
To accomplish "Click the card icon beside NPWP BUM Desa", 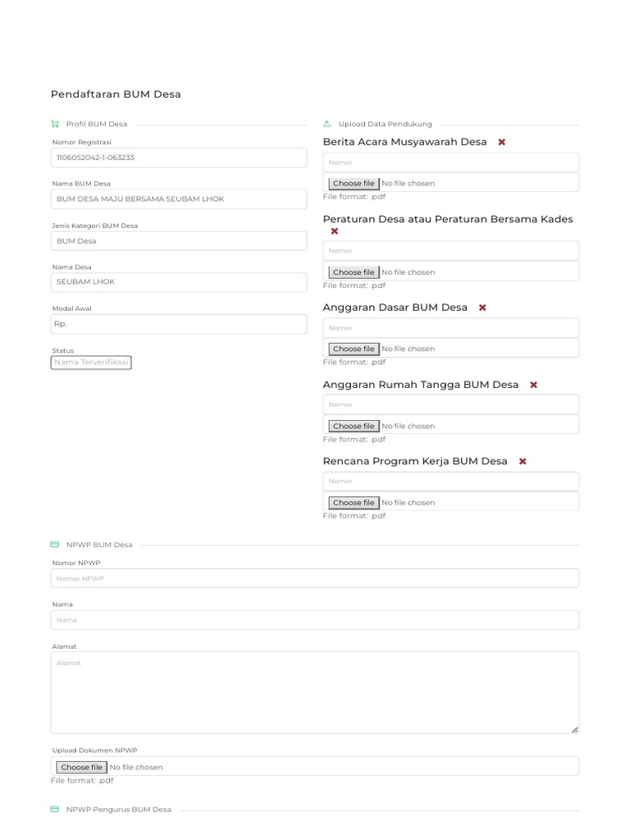I will 55,545.
